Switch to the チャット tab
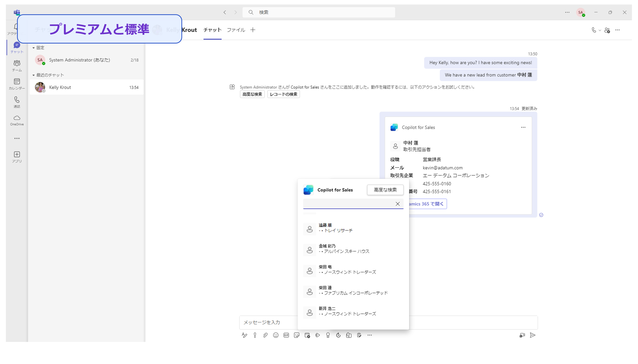 (x=212, y=30)
